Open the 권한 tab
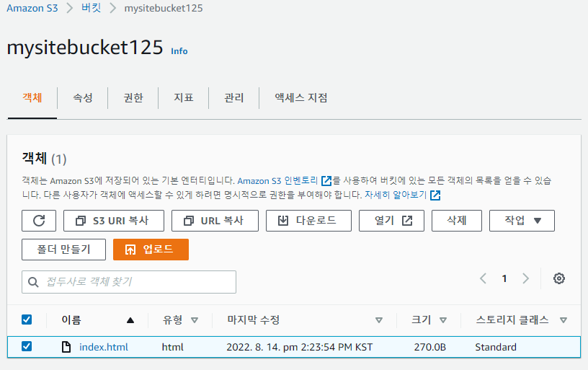 (133, 98)
